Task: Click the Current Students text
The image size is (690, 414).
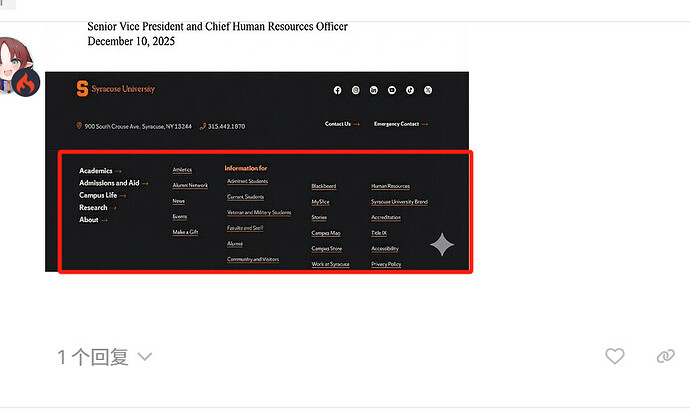Action: tap(246, 197)
